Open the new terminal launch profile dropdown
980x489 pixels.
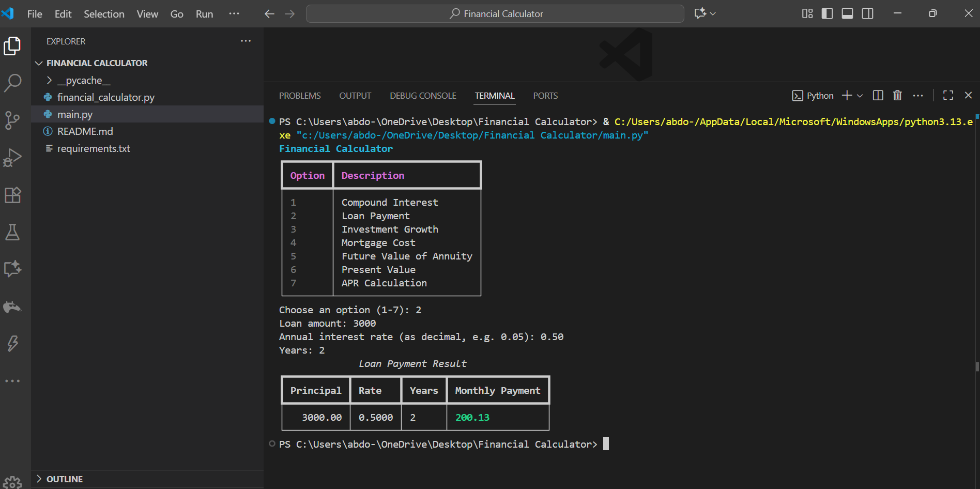pyautogui.click(x=860, y=96)
